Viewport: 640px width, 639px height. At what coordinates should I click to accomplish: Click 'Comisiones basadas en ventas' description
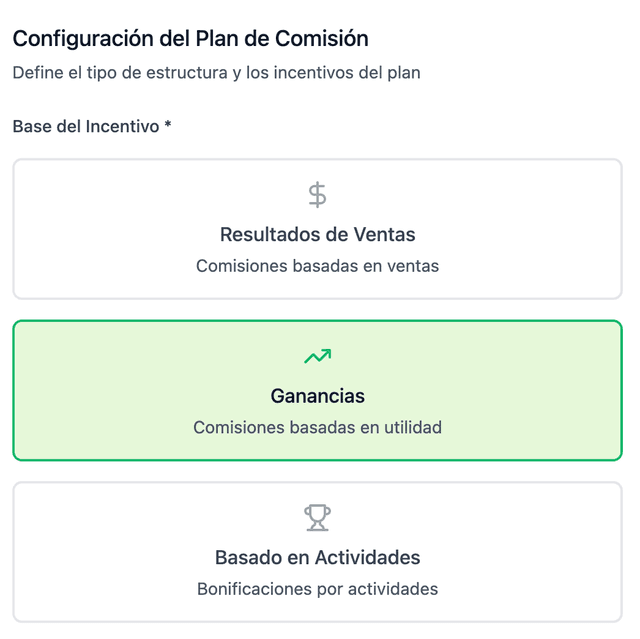317,266
